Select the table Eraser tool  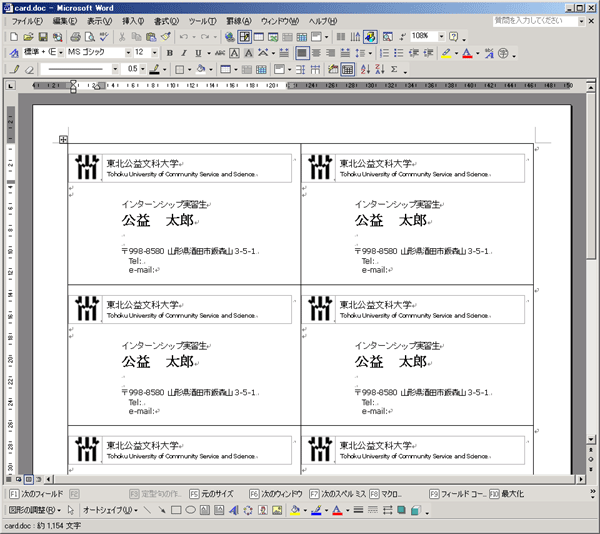29,69
